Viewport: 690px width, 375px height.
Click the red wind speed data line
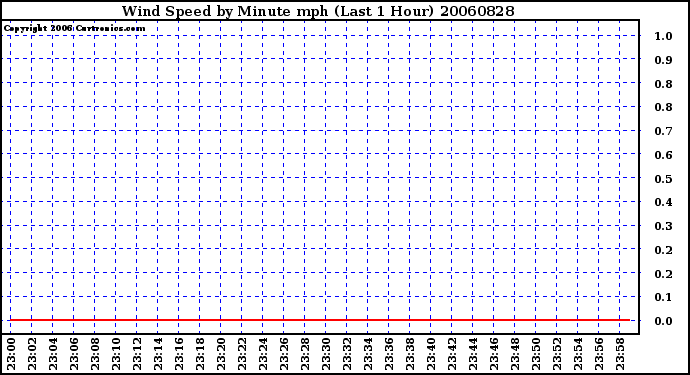pos(320,320)
